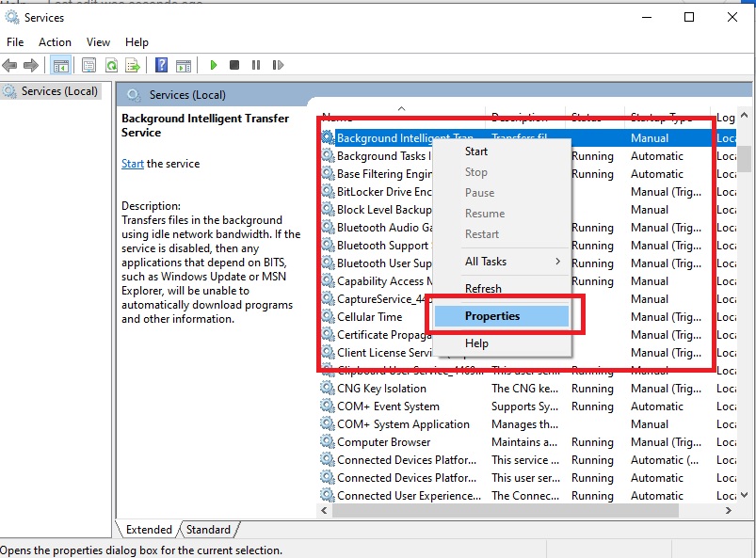This screenshot has width=756, height=558.
Task: Click gear icon beside COM+ System Application
Action: click(328, 423)
